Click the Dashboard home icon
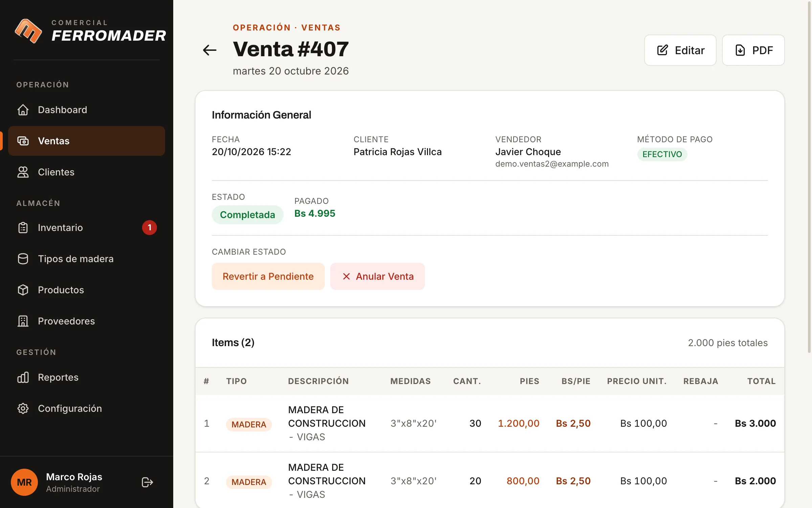Viewport: 812px width, 508px height. point(23,110)
